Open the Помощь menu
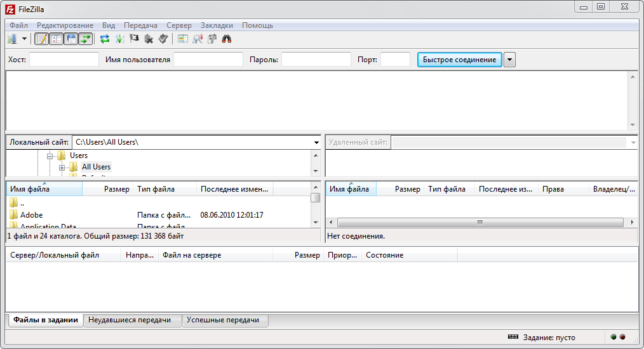 [x=257, y=25]
